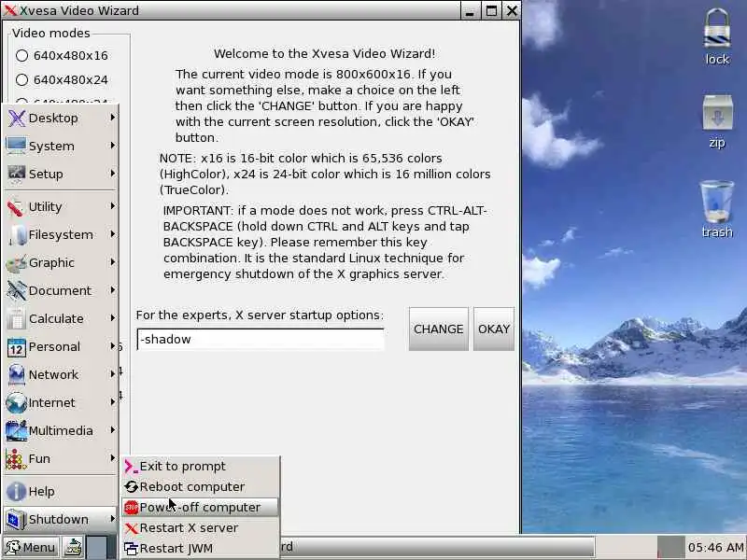This screenshot has width=747, height=560.
Task: Click the Help info icon
Action: [x=16, y=492]
